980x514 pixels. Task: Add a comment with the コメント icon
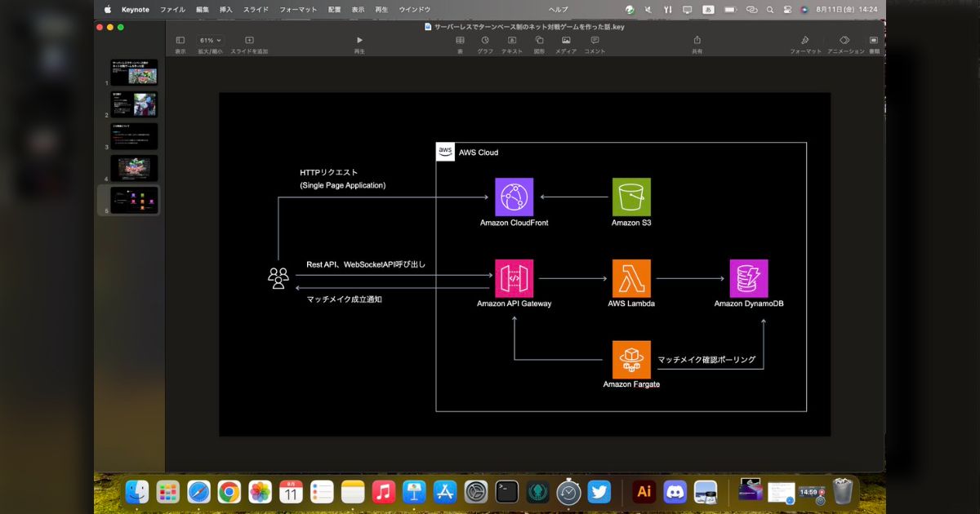click(x=595, y=39)
